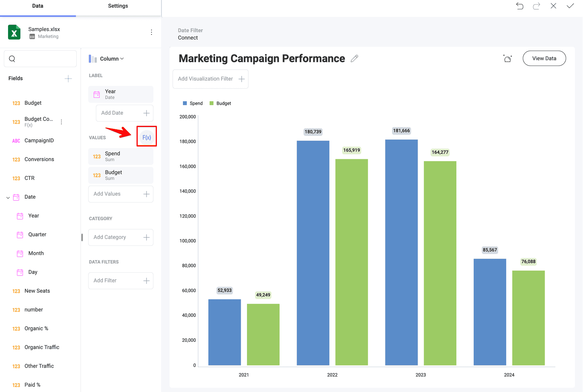Screen dimensions: 583x392
Task: Click the Excel file icon
Action: (14, 32)
